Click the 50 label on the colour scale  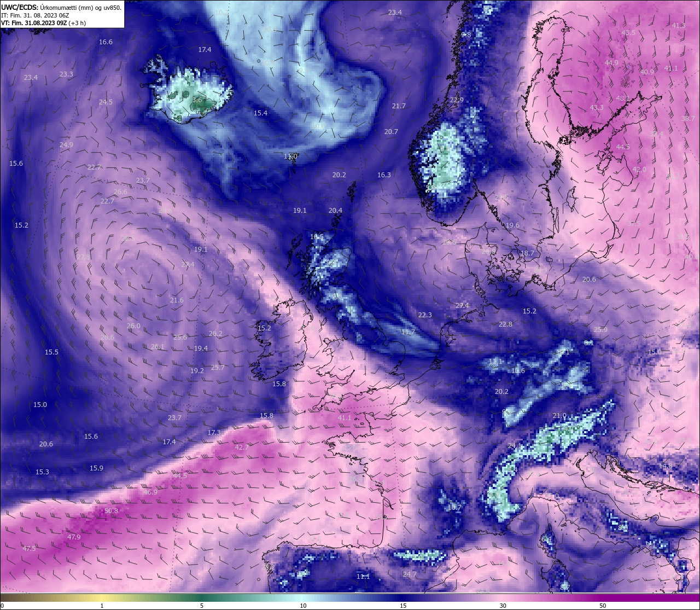(x=603, y=606)
